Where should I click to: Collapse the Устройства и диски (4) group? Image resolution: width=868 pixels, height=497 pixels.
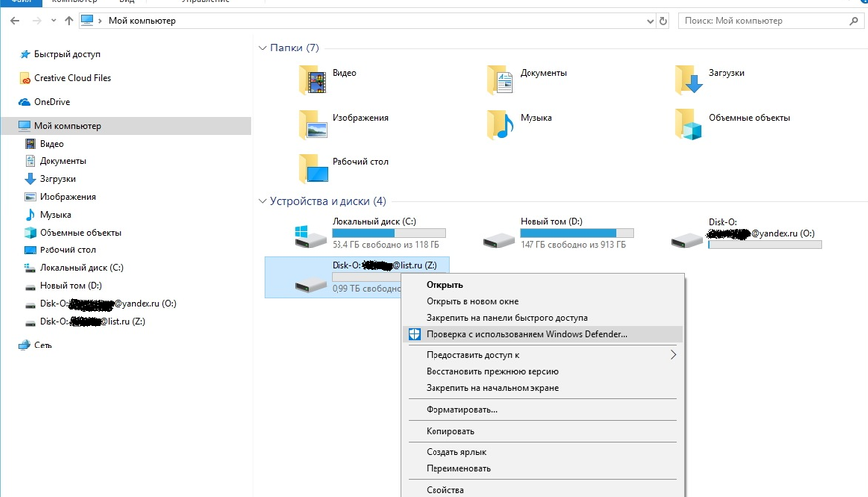pos(262,201)
